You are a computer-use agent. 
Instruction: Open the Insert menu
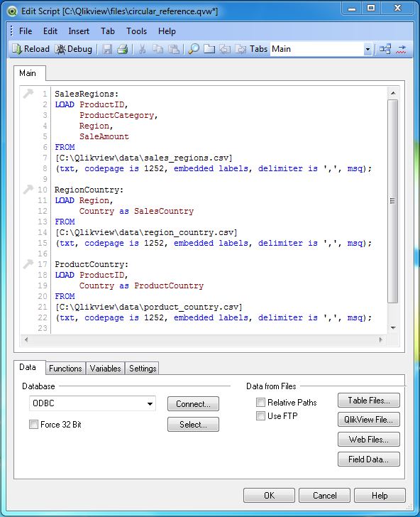click(79, 31)
